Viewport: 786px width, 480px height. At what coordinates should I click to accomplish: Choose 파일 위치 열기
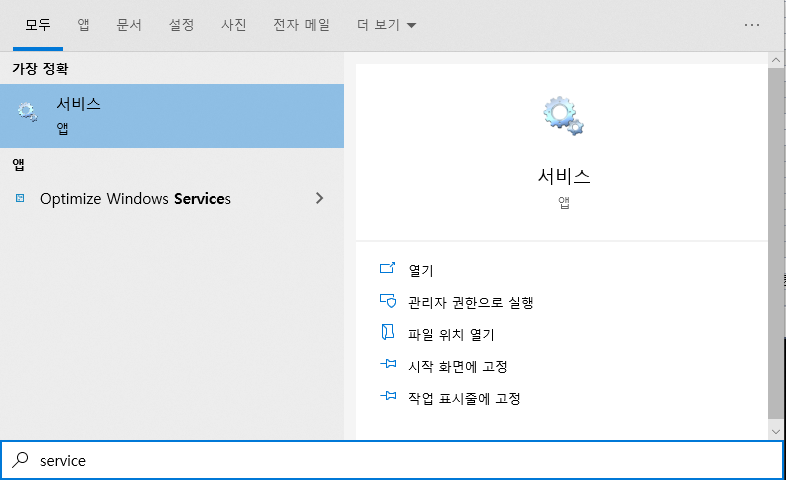coord(451,335)
